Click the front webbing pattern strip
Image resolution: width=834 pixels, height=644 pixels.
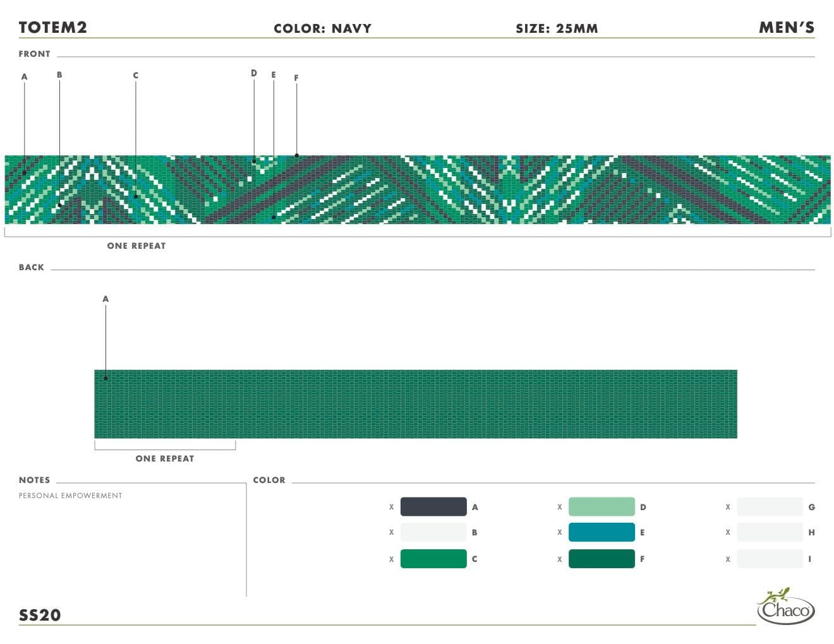(418, 189)
